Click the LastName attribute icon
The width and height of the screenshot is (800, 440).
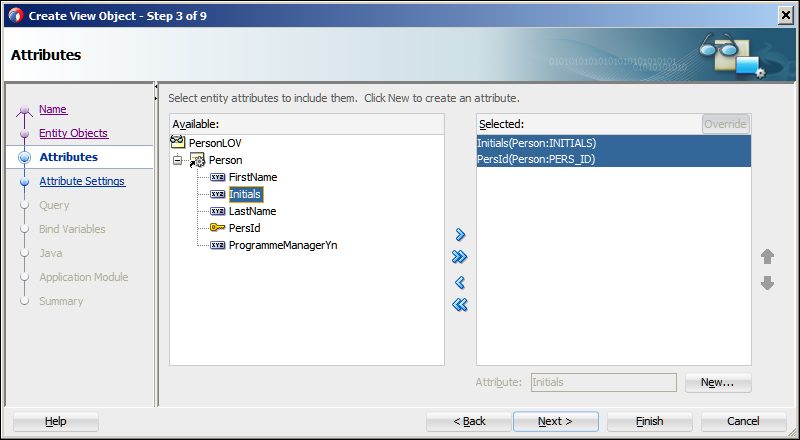pos(218,211)
